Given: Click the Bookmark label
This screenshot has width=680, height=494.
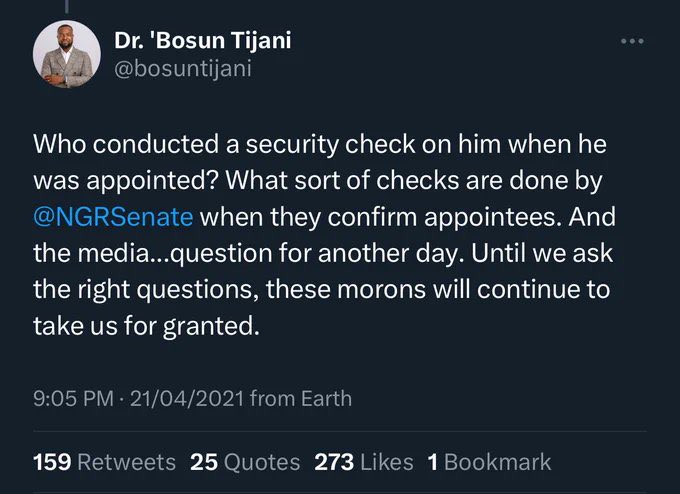Looking at the screenshot, I should tap(497, 461).
